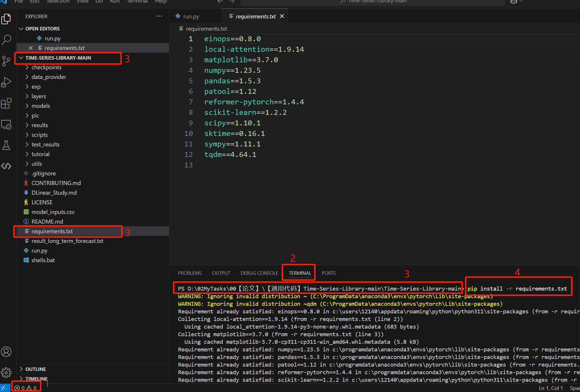Image resolution: width=580 pixels, height=392 pixels.
Task: Click Ln 1, Col 1 status item
Action: coord(551,388)
